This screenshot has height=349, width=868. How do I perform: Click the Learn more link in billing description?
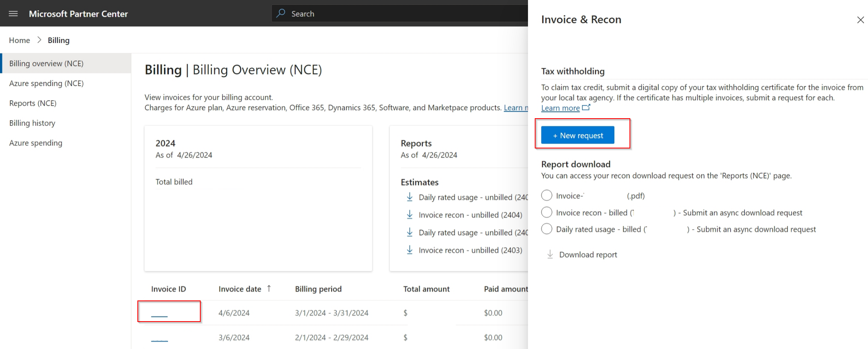tap(516, 107)
